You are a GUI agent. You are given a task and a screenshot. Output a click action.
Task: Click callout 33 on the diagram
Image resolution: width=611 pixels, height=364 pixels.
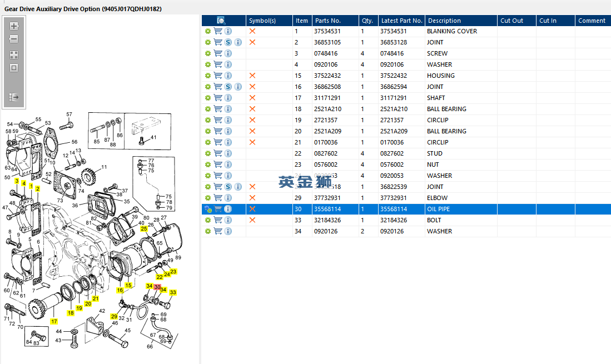[173, 292]
